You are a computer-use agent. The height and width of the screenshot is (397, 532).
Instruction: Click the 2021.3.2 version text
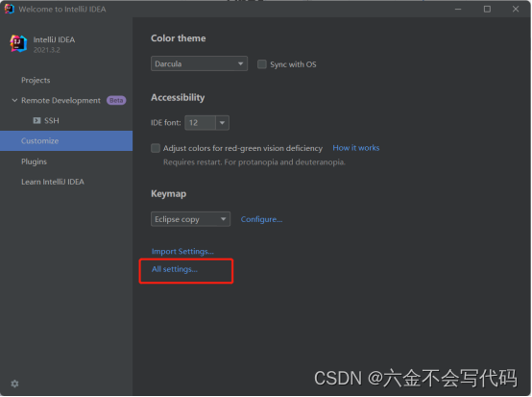tap(46, 50)
